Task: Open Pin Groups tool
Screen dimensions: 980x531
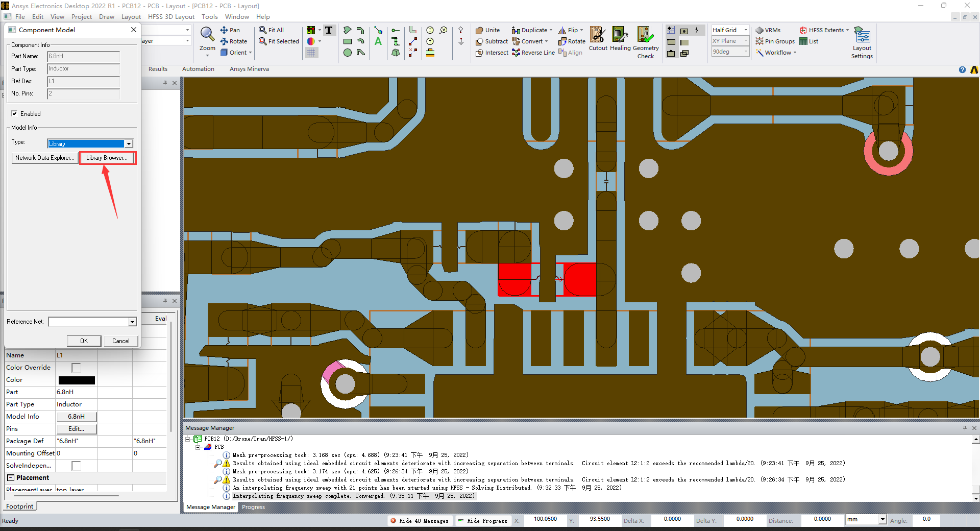Action: click(775, 41)
